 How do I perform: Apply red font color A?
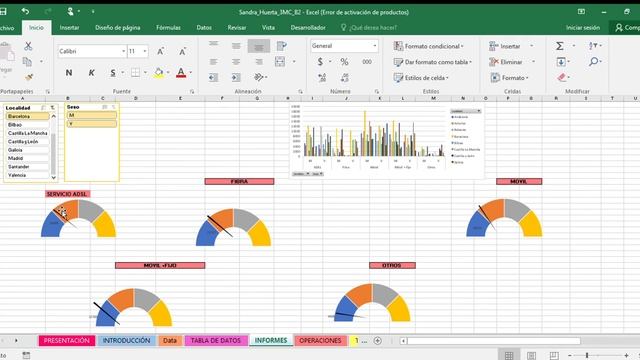pos(181,73)
